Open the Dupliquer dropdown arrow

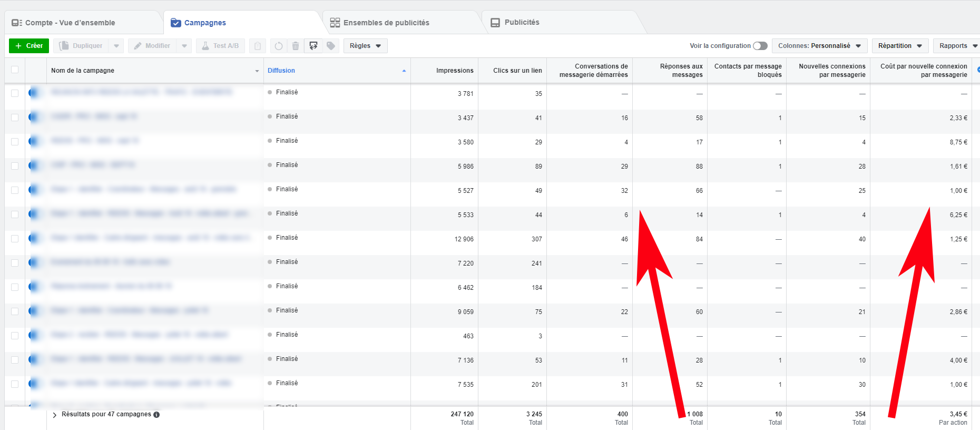[x=116, y=46]
